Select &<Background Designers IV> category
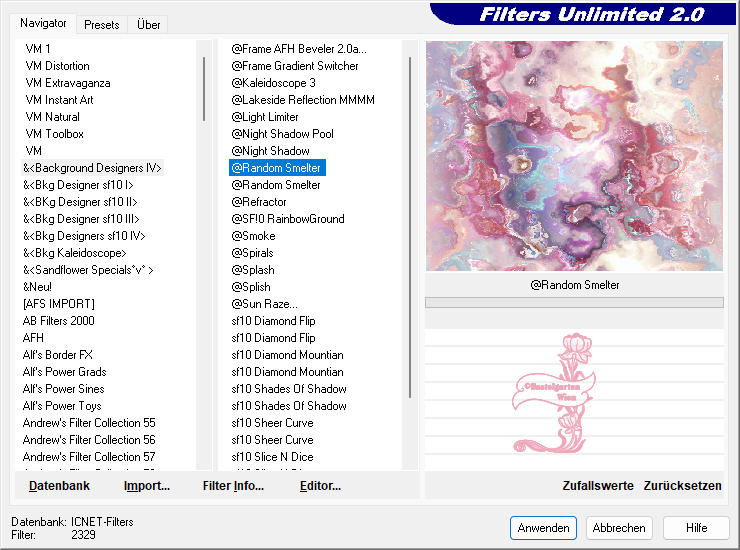Viewport: 740px width, 550px height. [x=92, y=168]
